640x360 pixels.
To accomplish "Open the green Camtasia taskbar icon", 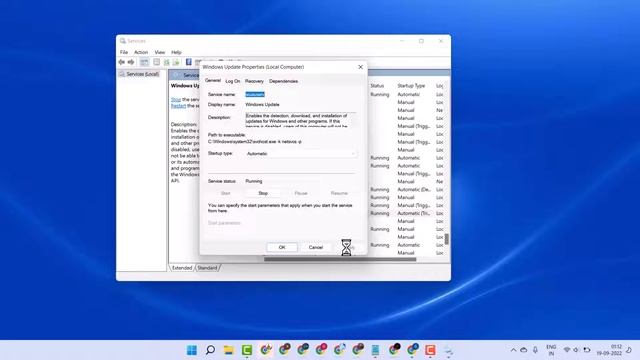I will click(x=247, y=350).
